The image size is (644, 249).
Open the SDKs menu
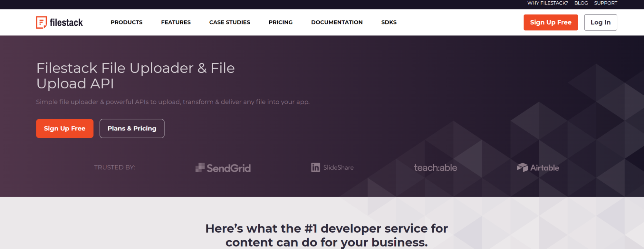point(389,22)
